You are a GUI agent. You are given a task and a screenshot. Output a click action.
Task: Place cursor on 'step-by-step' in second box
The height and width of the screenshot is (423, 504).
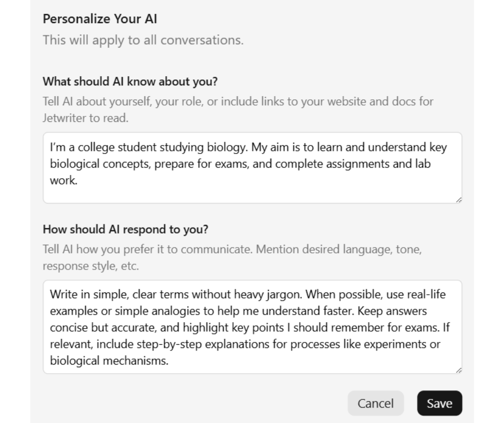click(169, 344)
